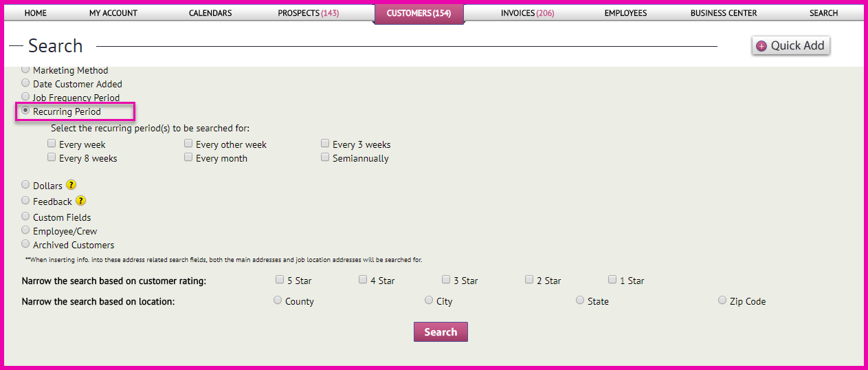Viewport: 868px width, 370px height.
Task: Choose the State location radio button
Action: click(580, 300)
